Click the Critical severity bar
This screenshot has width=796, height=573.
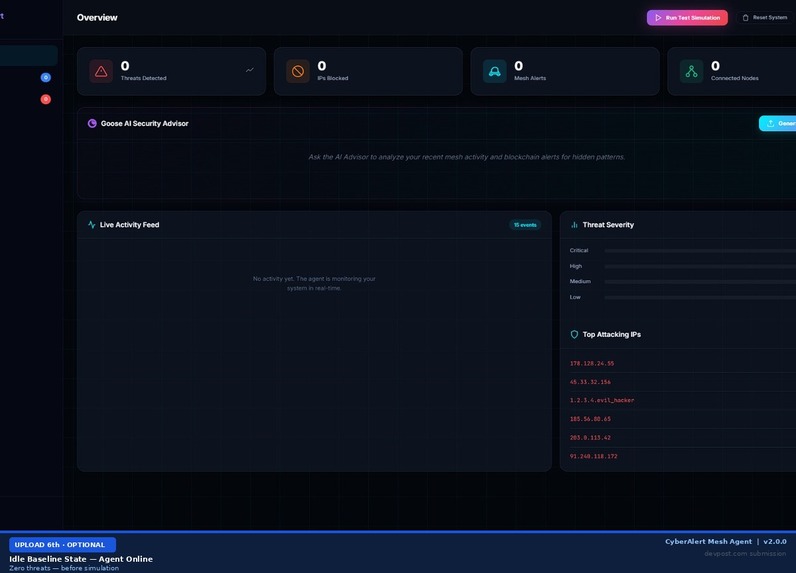tap(700, 251)
